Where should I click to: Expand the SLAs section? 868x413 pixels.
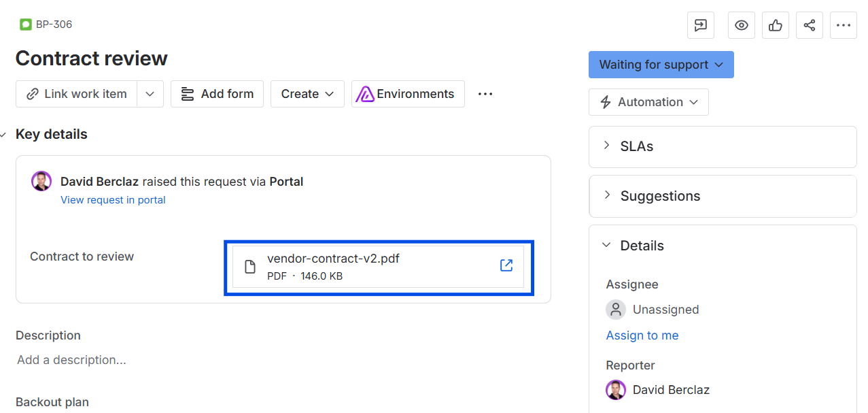pyautogui.click(x=723, y=146)
